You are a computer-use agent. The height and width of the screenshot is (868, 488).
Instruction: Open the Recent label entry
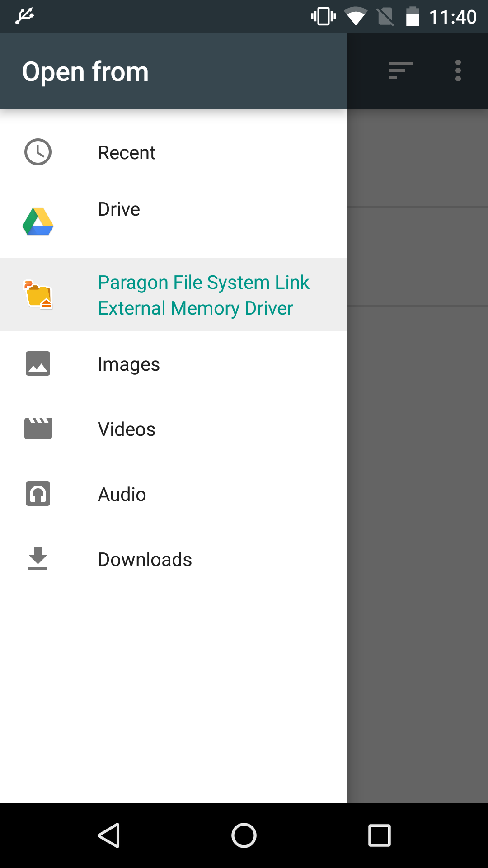tap(127, 153)
